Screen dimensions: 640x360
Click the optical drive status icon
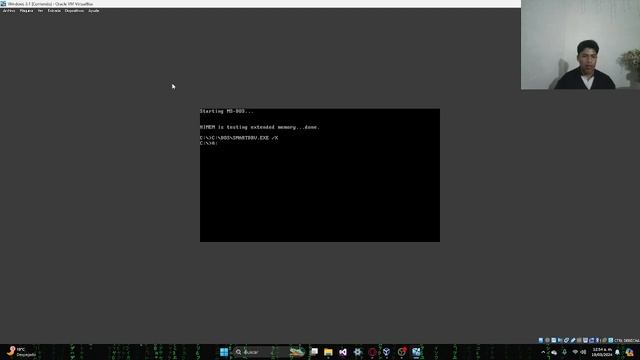[547, 340]
